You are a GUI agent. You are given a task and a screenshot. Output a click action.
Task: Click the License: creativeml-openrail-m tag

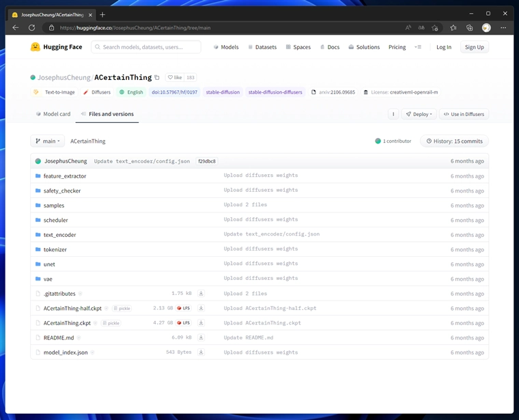pyautogui.click(x=400, y=92)
